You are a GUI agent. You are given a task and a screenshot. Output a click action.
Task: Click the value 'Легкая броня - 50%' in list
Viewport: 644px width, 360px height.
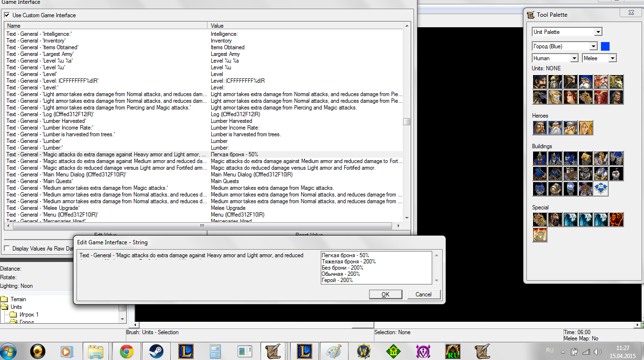pyautogui.click(x=234, y=154)
